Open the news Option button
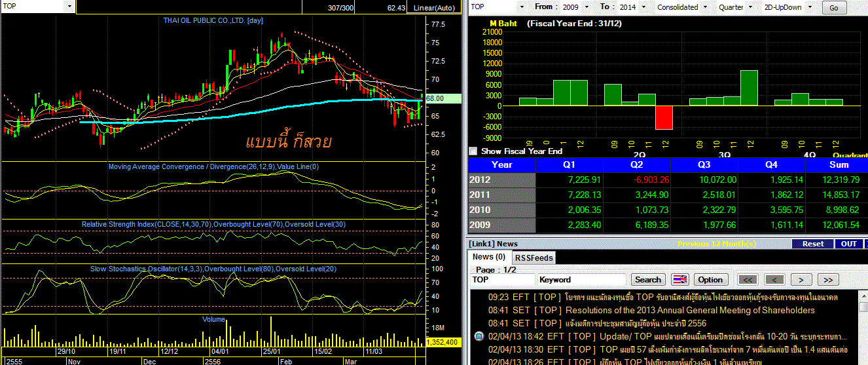The width and height of the screenshot is (868, 365). (x=710, y=280)
